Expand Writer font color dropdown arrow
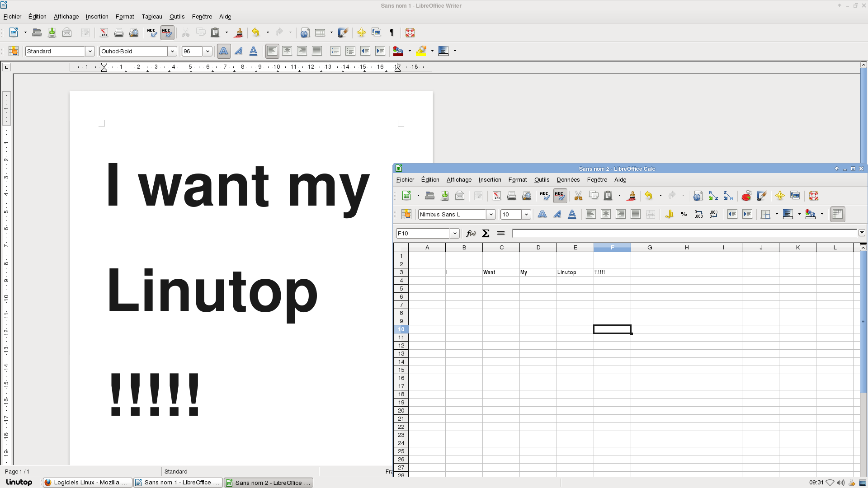Image resolution: width=868 pixels, height=488 pixels. (410, 51)
